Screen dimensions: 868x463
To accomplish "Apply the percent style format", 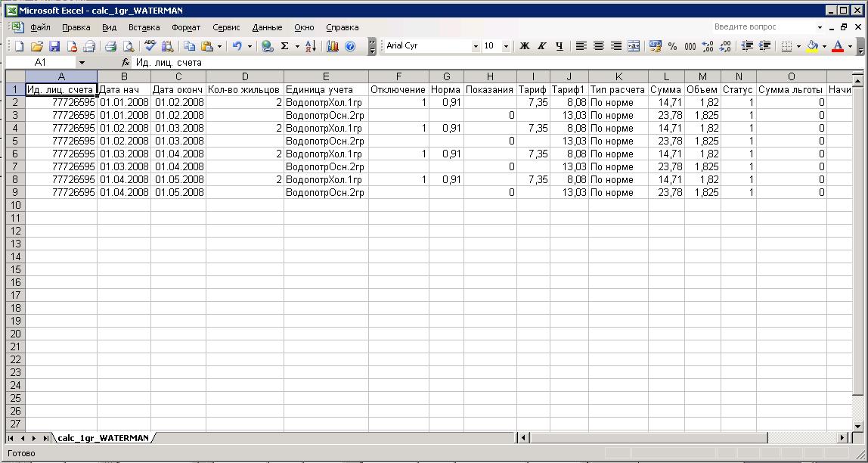I will pos(672,46).
